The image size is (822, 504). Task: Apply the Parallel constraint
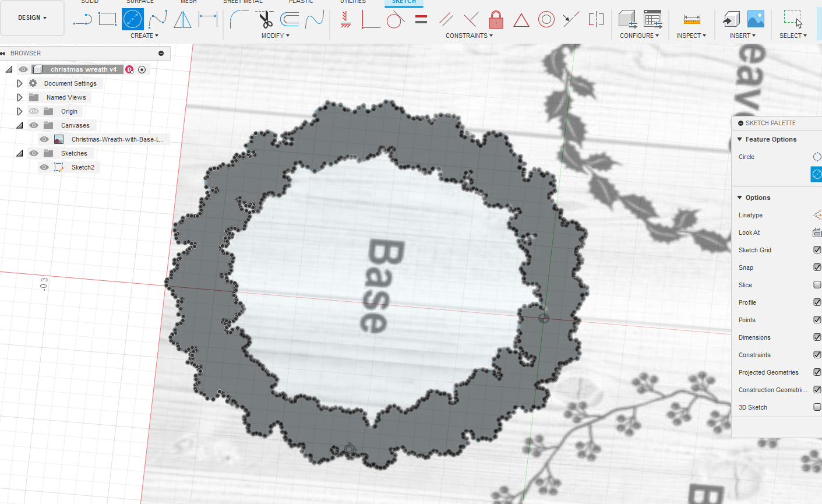point(446,19)
